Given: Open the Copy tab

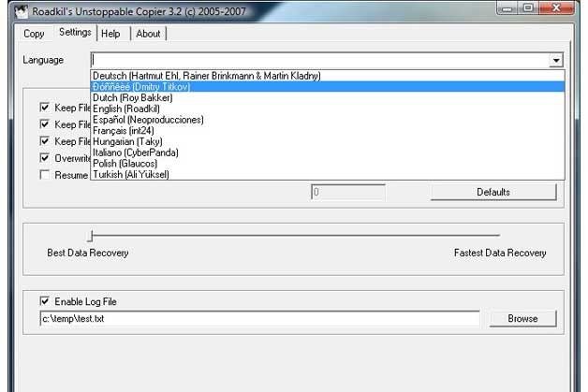Looking at the screenshot, I should (34, 34).
